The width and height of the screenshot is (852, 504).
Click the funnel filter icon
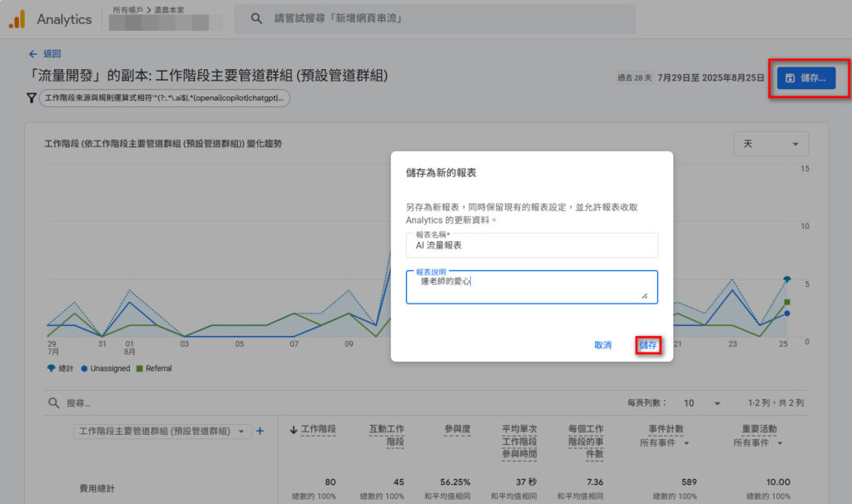click(31, 98)
